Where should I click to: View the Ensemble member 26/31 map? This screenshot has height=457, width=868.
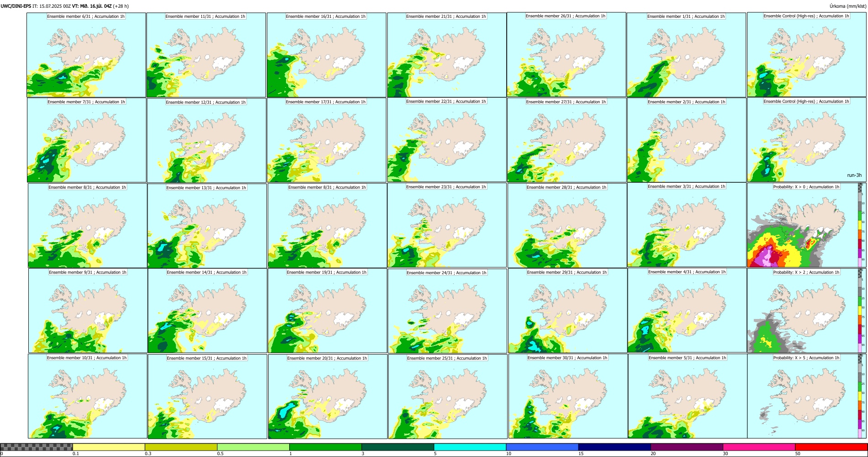tap(566, 54)
